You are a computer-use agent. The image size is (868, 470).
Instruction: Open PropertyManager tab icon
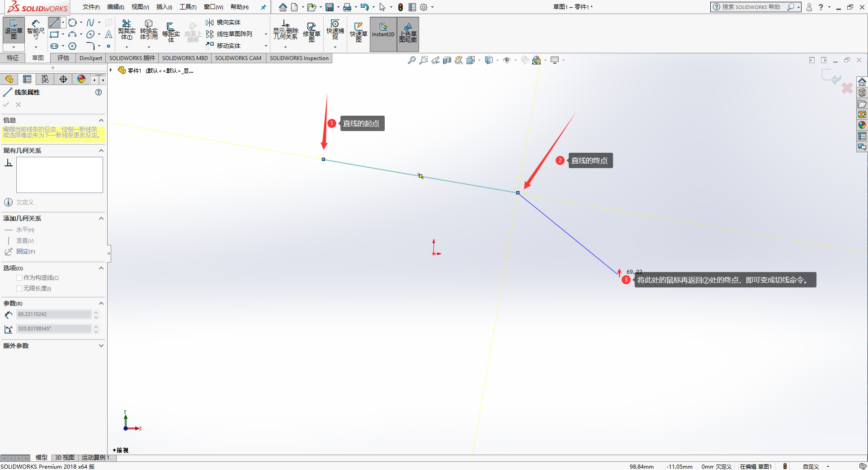click(x=27, y=79)
